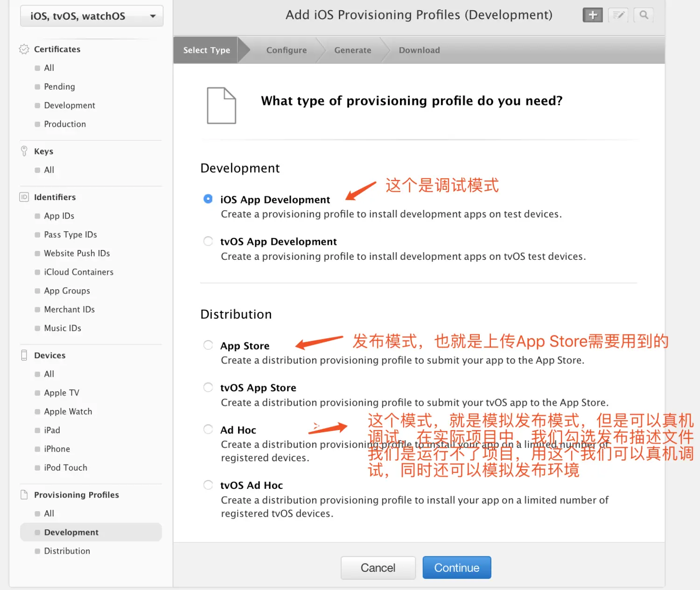Select the App Store distribution radio button

click(x=208, y=345)
